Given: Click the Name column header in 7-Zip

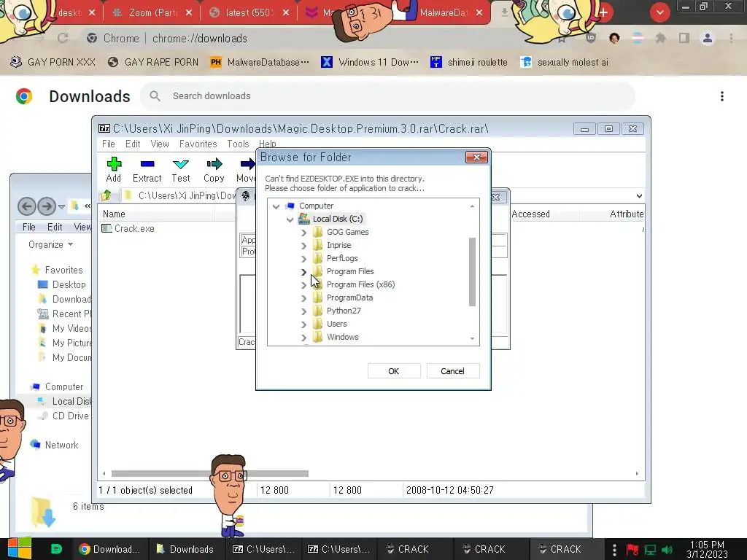Looking at the screenshot, I should (115, 214).
